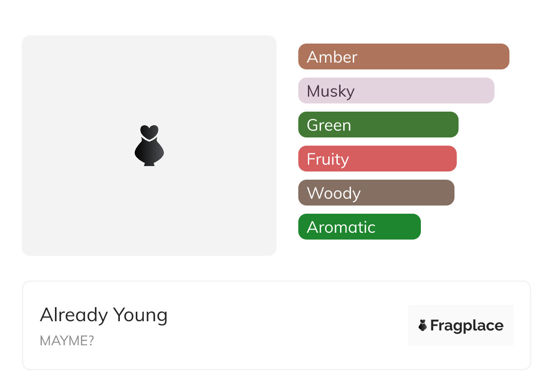Open the Already Young perfume title
This screenshot has width=553, height=392.
104,315
